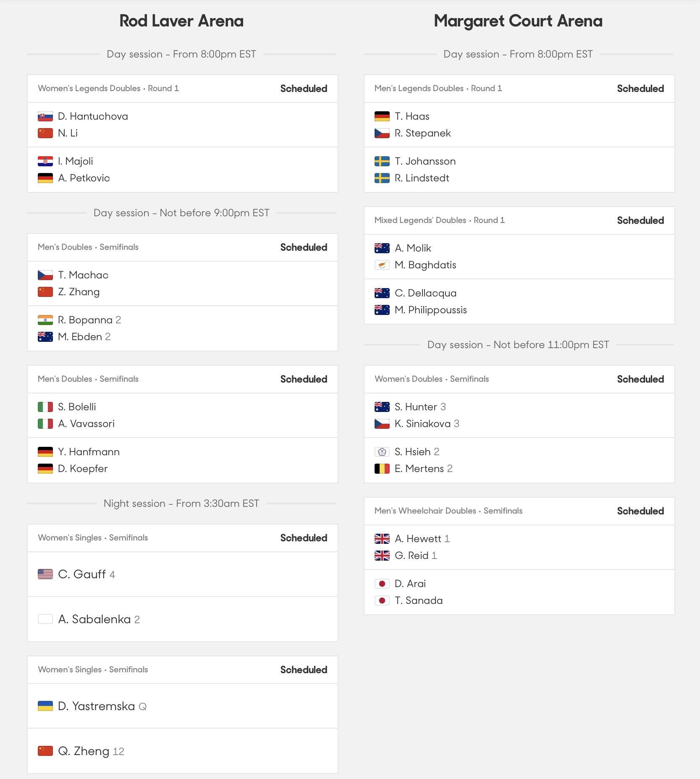Click Scheduled status on Mixed Legends' Doubles

[x=640, y=220]
